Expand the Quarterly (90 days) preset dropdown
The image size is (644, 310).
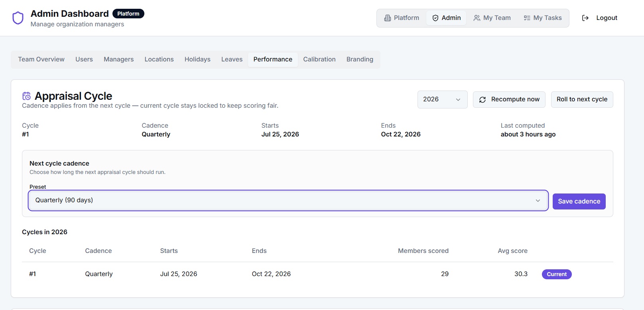click(x=288, y=200)
